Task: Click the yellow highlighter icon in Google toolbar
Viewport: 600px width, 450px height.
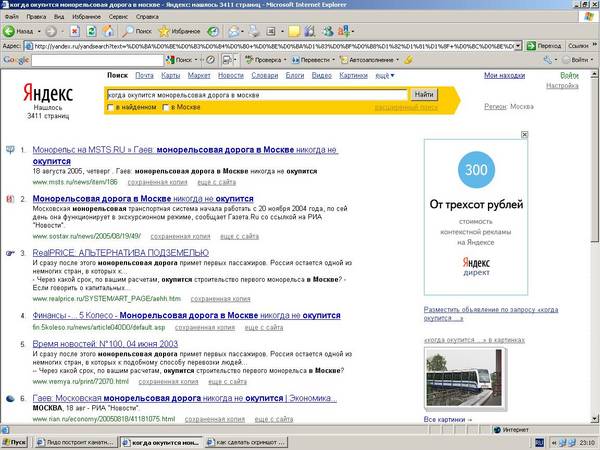Action: tap(408, 60)
